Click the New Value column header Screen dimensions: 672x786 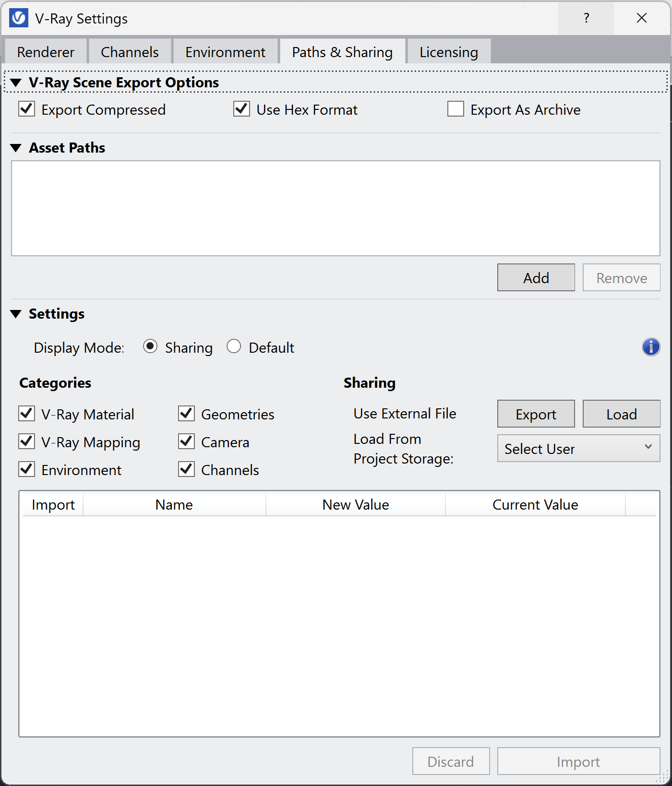pyautogui.click(x=356, y=504)
